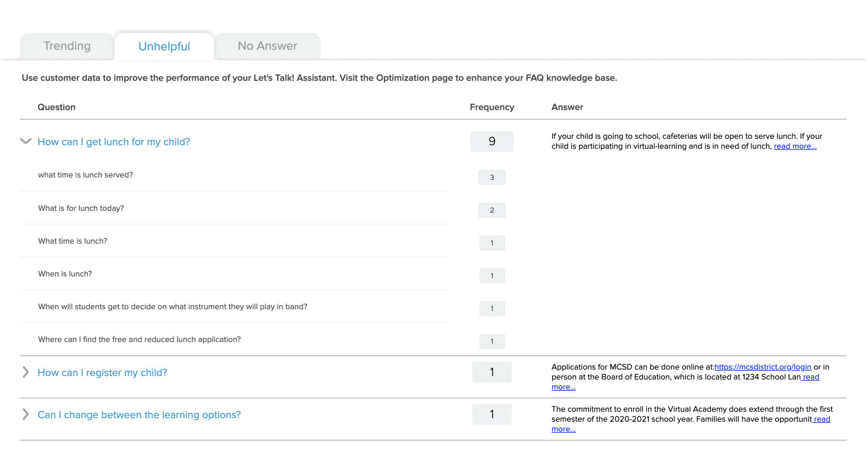This screenshot has height=475, width=868.
Task: Open 'How can I get lunch for my child?'
Action: tap(114, 142)
